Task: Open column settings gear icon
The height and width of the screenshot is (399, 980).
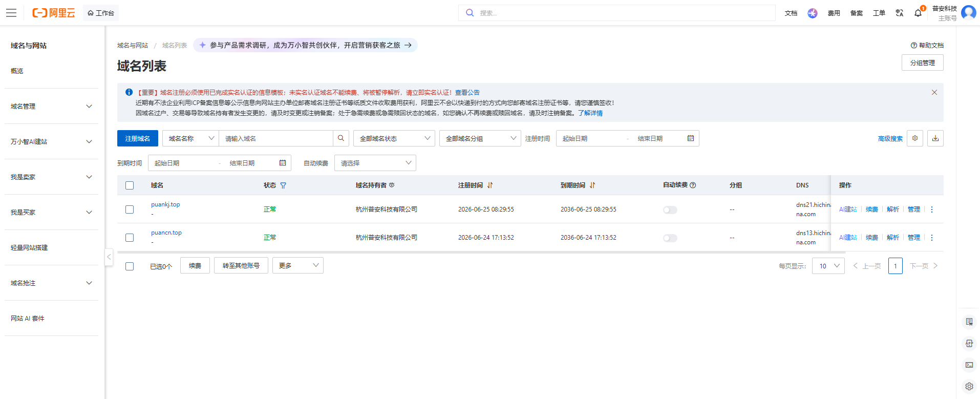Action: pos(915,138)
